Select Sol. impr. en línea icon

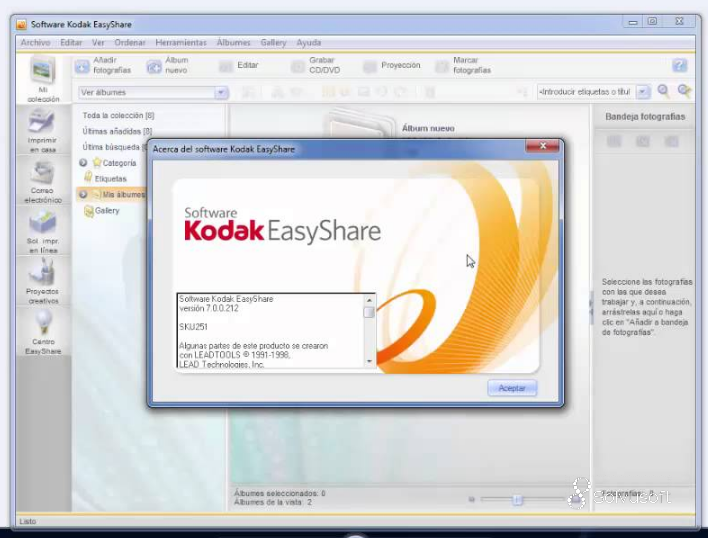click(x=43, y=232)
